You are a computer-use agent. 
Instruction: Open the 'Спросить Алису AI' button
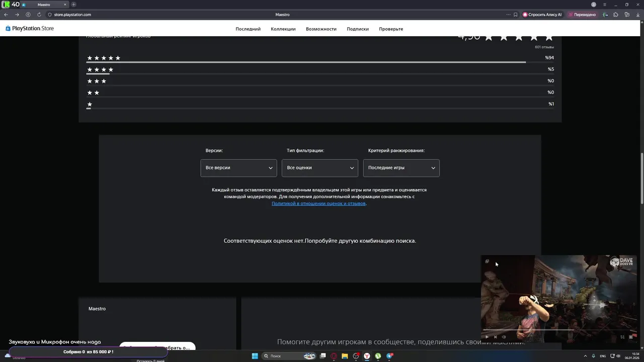(x=542, y=15)
